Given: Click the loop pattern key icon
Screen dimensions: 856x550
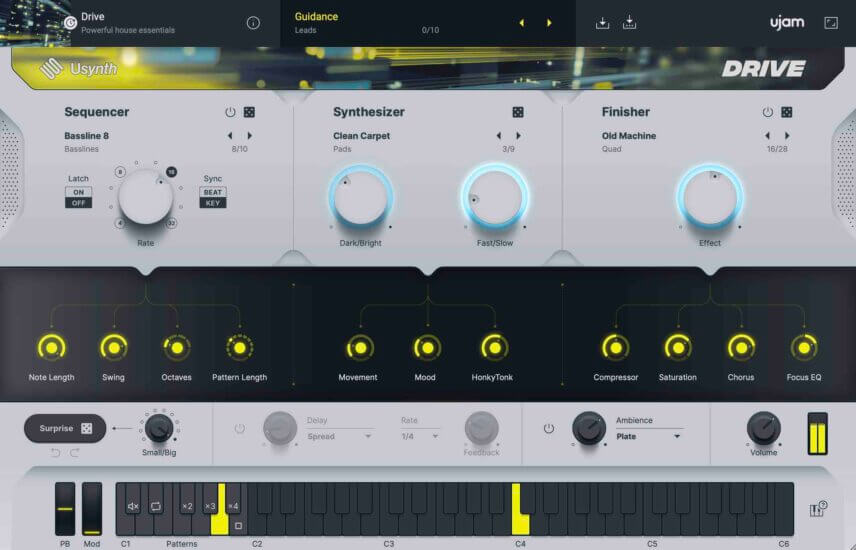Looking at the screenshot, I should [x=156, y=506].
